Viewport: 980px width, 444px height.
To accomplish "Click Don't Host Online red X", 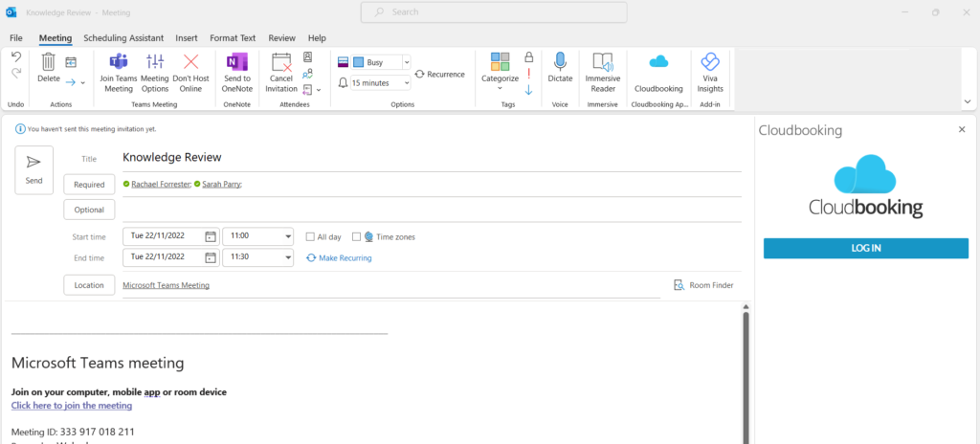I will point(190,73).
